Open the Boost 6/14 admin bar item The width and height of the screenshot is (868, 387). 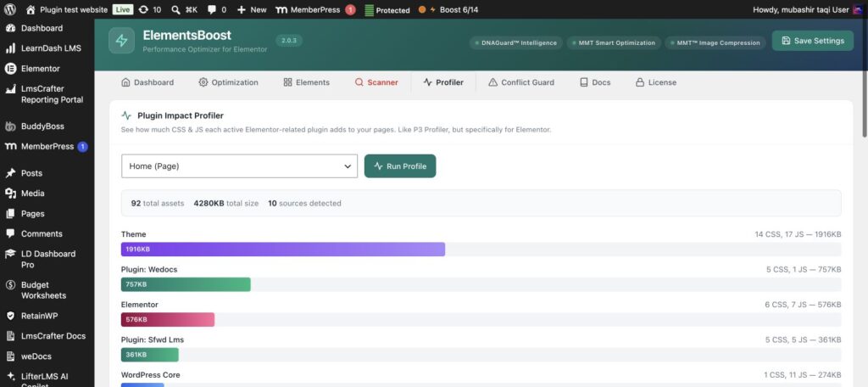click(448, 9)
